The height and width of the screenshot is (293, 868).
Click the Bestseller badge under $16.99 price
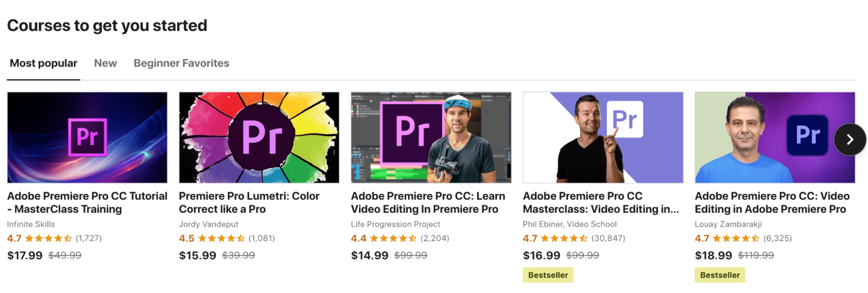click(548, 275)
